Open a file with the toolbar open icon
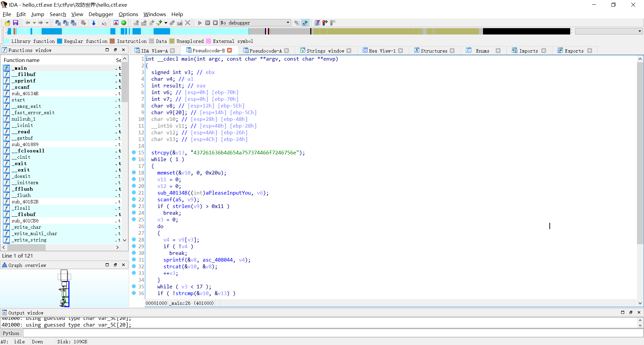Viewport: 644px width, 345px height. [x=7, y=23]
